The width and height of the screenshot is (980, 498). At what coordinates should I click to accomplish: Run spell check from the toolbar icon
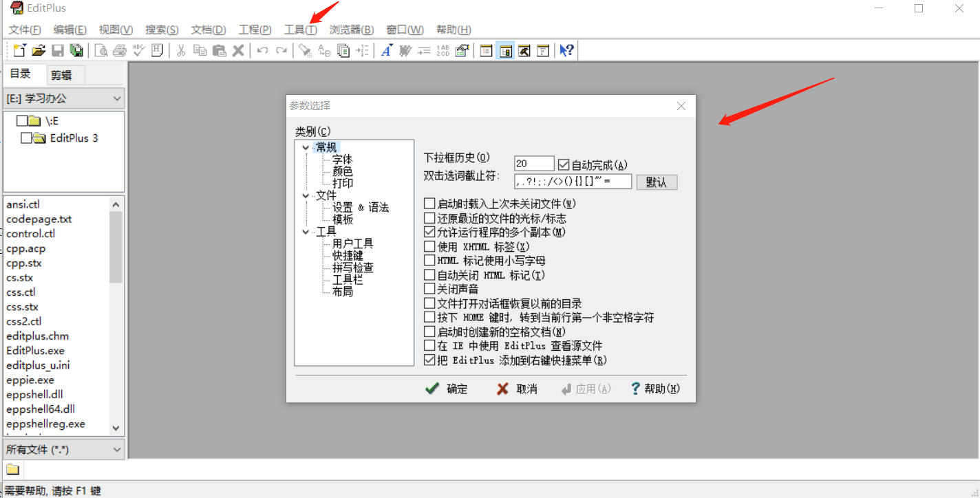pyautogui.click(x=138, y=50)
